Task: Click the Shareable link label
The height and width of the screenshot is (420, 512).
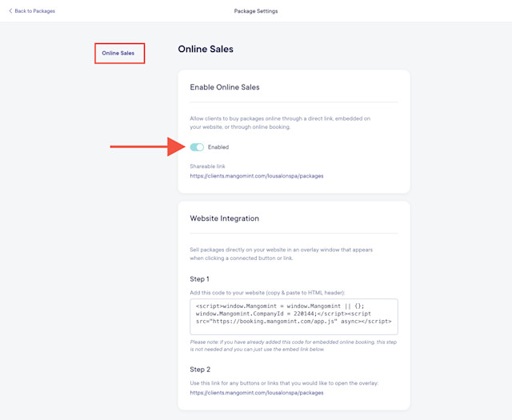Action: [208, 166]
